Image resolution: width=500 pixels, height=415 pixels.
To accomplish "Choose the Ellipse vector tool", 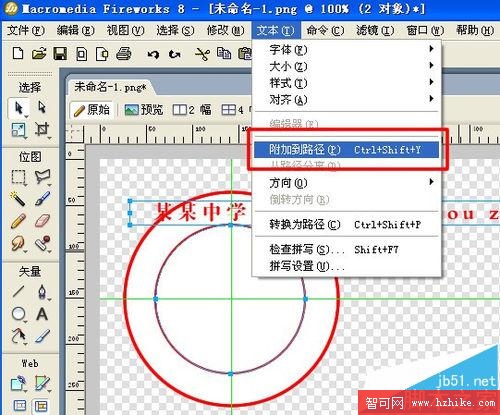I will 18,314.
